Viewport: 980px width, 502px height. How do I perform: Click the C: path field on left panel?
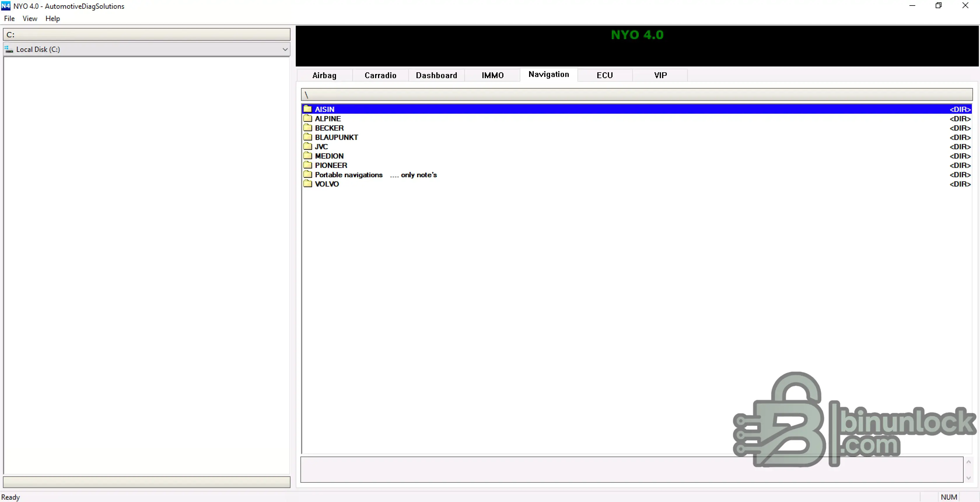146,34
